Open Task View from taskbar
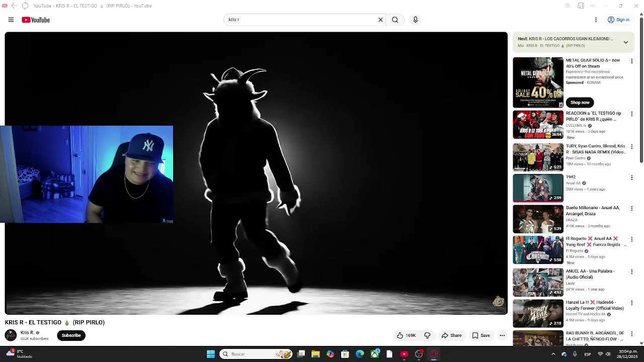The height and width of the screenshot is (362, 644). coord(301,354)
